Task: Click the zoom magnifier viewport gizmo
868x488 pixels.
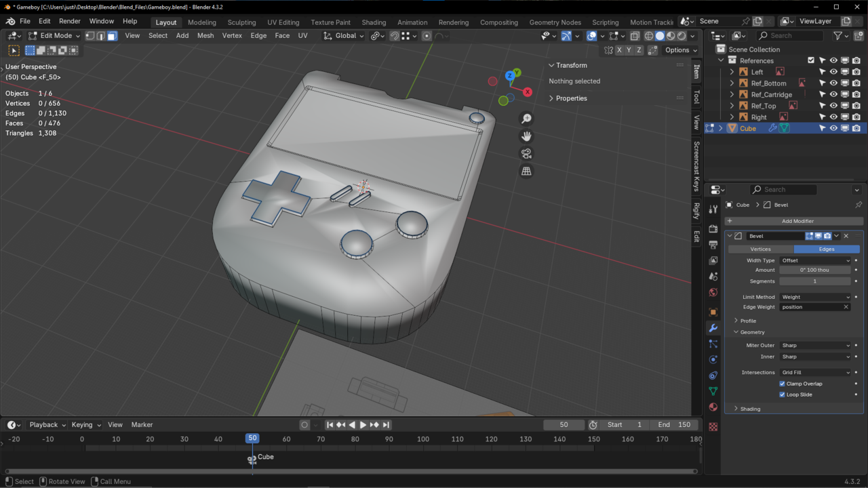Action: [526, 119]
